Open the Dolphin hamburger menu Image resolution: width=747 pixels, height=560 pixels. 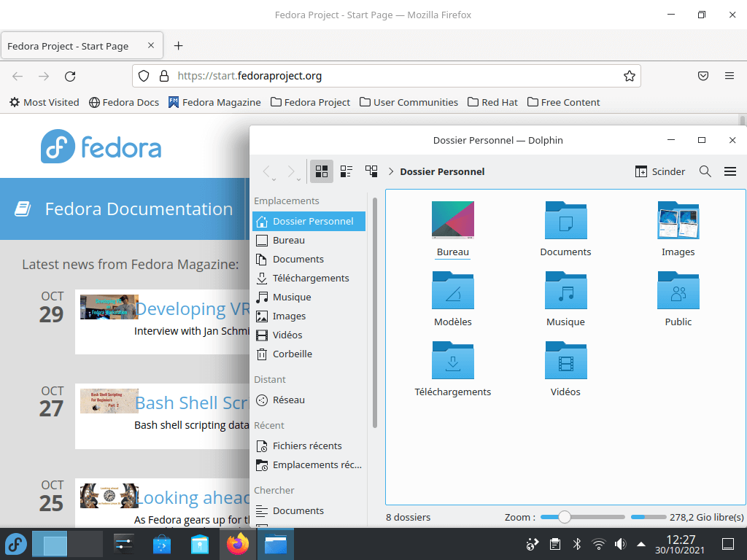tap(729, 171)
